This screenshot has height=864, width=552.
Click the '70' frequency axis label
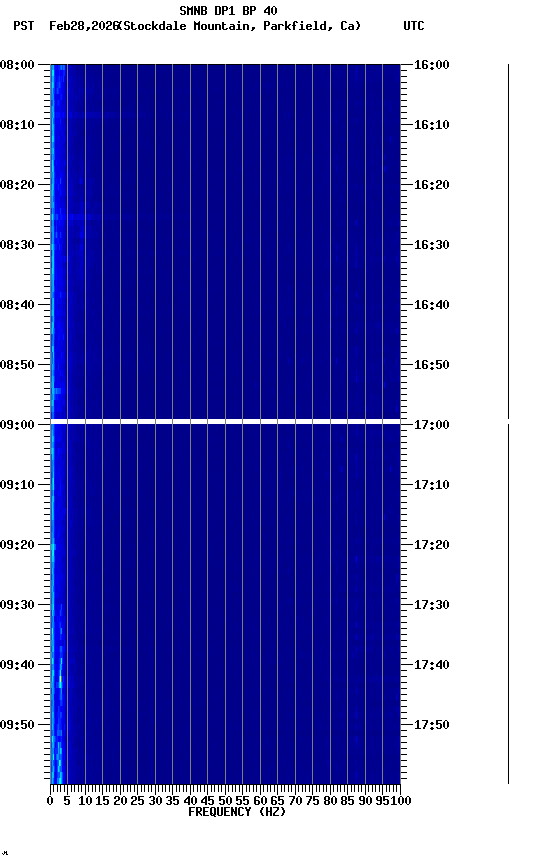click(x=295, y=802)
